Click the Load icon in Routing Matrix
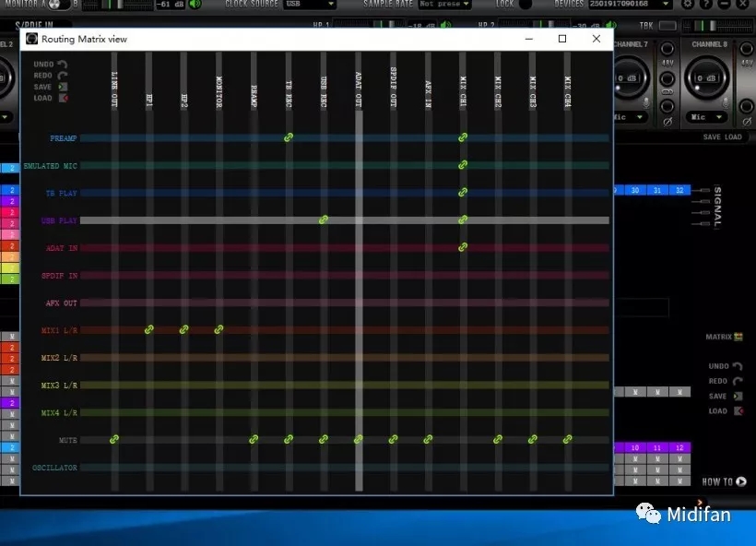The image size is (756, 546). point(63,98)
